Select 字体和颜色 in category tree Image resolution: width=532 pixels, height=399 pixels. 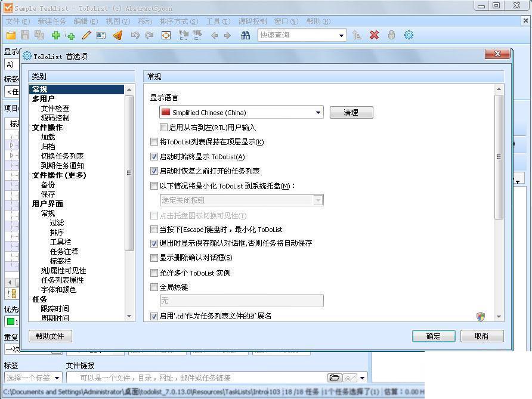[x=58, y=290]
